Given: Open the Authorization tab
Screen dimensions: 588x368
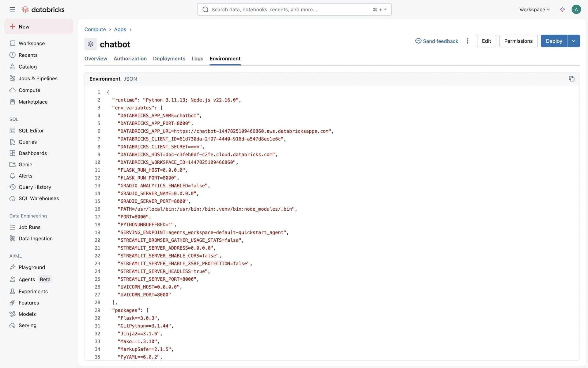Looking at the screenshot, I should [x=130, y=59].
